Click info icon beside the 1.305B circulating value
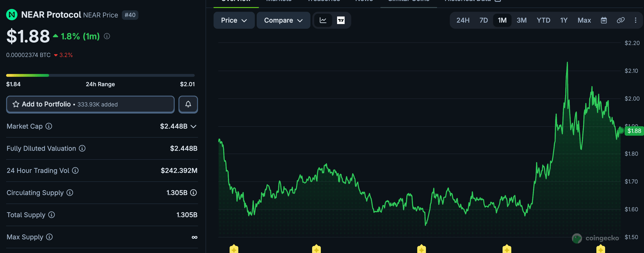The image size is (644, 253). click(x=194, y=193)
